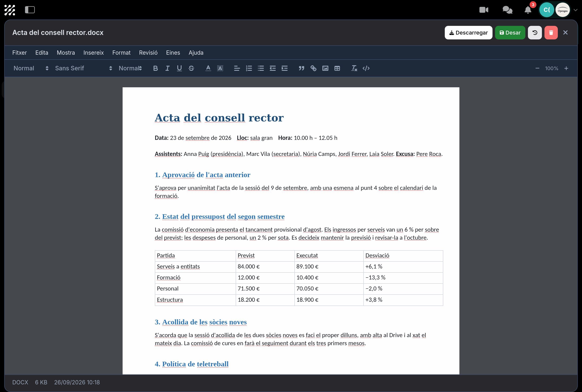Open the Fitxer menu
582x392 pixels.
20,53
